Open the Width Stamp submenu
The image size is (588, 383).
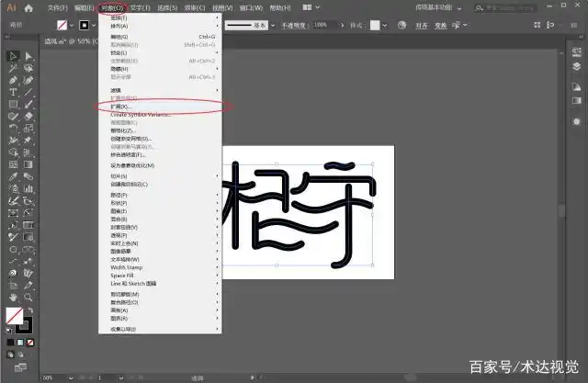coord(160,267)
